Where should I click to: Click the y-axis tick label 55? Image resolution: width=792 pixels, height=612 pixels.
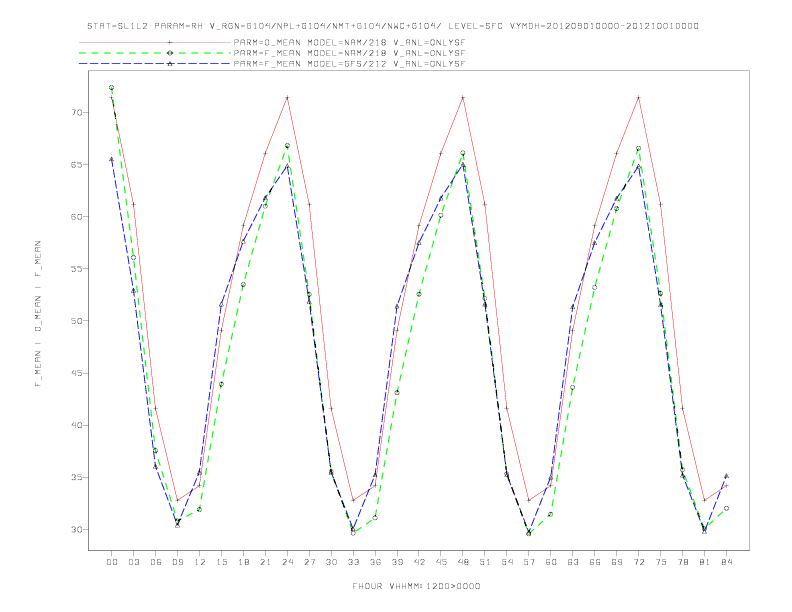76,269
